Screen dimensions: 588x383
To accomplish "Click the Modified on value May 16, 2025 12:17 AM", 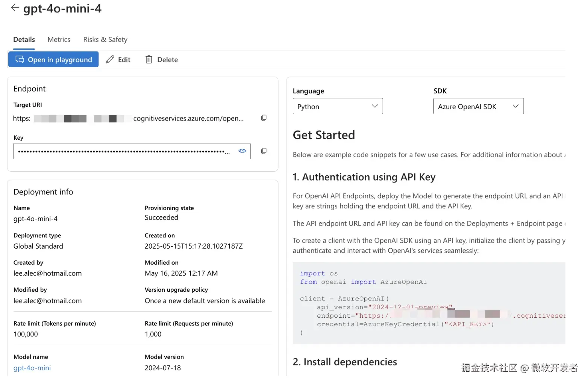I will [x=181, y=273].
